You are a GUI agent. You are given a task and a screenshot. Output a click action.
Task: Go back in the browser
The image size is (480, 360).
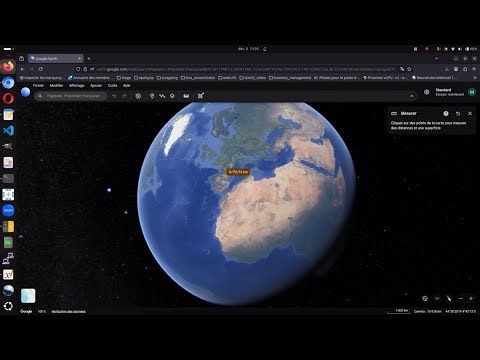[22, 69]
